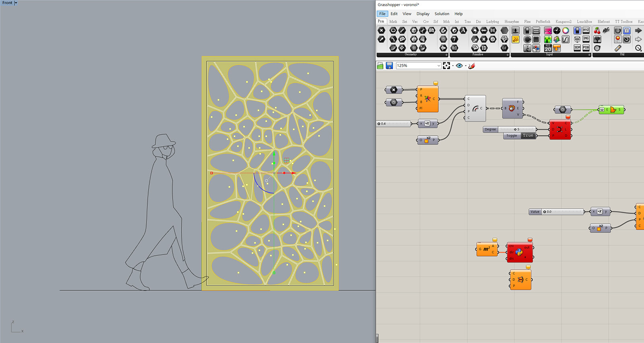Open the Help menu
This screenshot has height=343, width=644.
458,14
